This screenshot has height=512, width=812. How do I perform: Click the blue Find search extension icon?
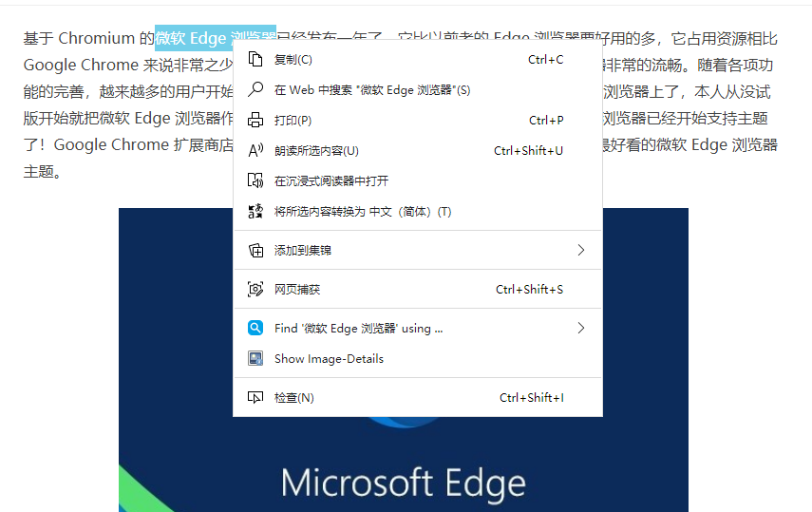255,328
